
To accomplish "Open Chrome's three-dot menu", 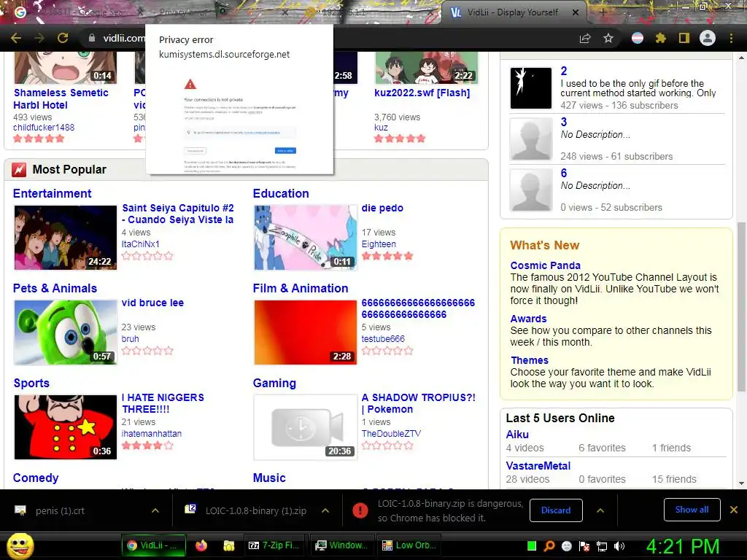I will point(731,38).
